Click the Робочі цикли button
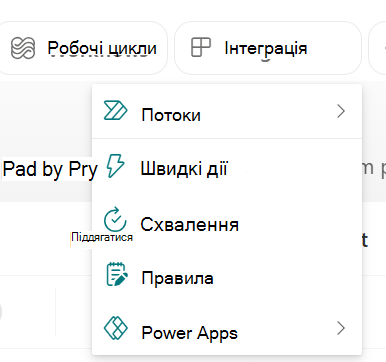386x362 pixels. coord(83,48)
